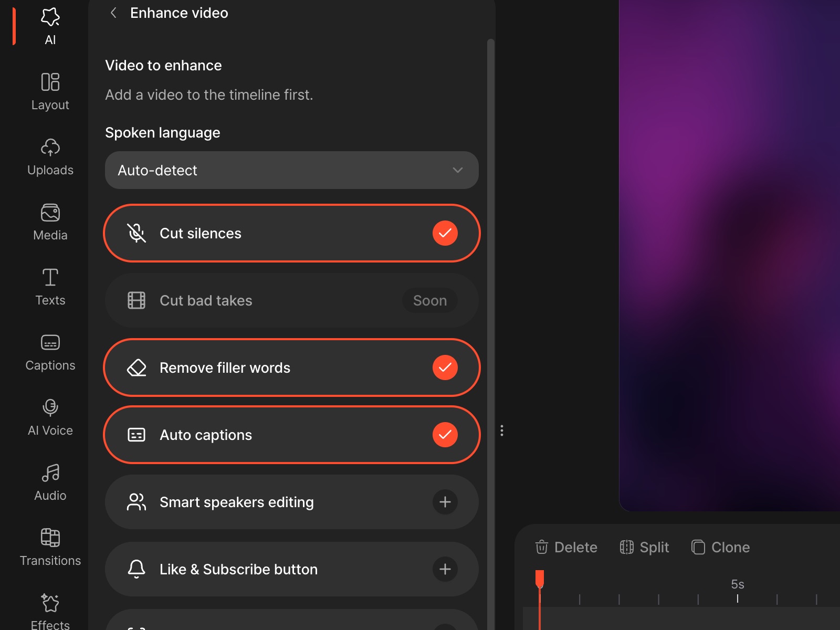This screenshot has height=630, width=840.
Task: Go back from Enhance video
Action: point(113,13)
